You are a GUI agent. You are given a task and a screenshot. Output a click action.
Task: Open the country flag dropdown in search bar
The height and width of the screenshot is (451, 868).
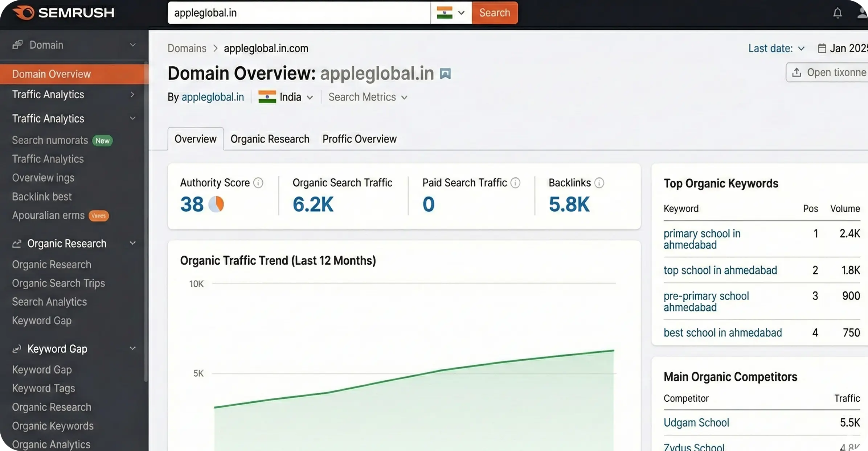[451, 13]
